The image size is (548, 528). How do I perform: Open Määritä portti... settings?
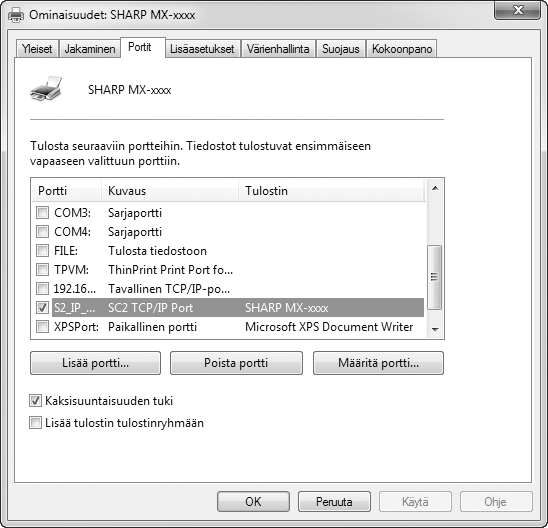[x=378, y=363]
